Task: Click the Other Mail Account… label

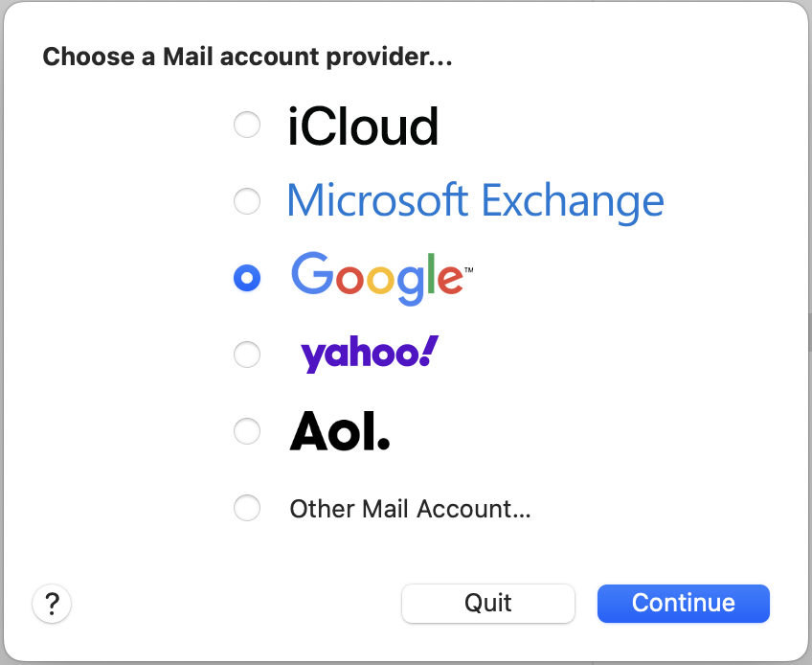Action: tap(410, 509)
